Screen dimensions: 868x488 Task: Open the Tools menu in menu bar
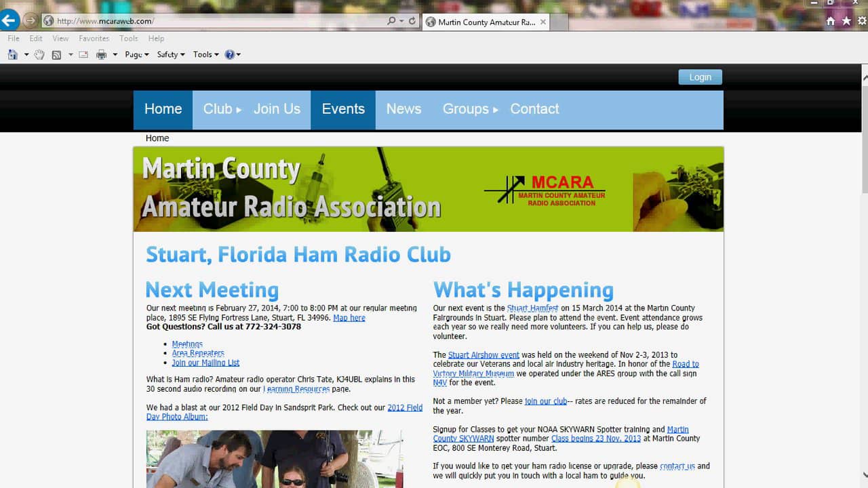click(129, 39)
